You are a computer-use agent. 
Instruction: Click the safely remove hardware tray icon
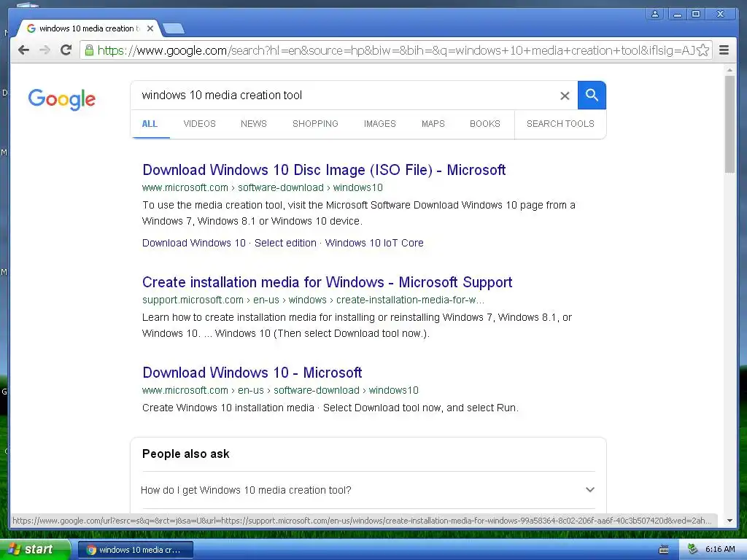pos(692,549)
